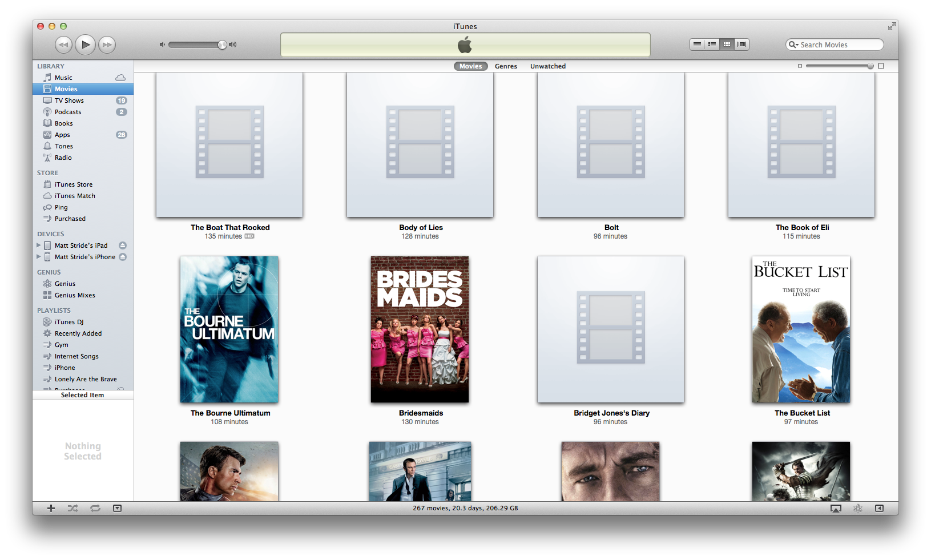The height and width of the screenshot is (560, 931).
Task: Skip ahead with the fast-forward button
Action: (x=107, y=45)
